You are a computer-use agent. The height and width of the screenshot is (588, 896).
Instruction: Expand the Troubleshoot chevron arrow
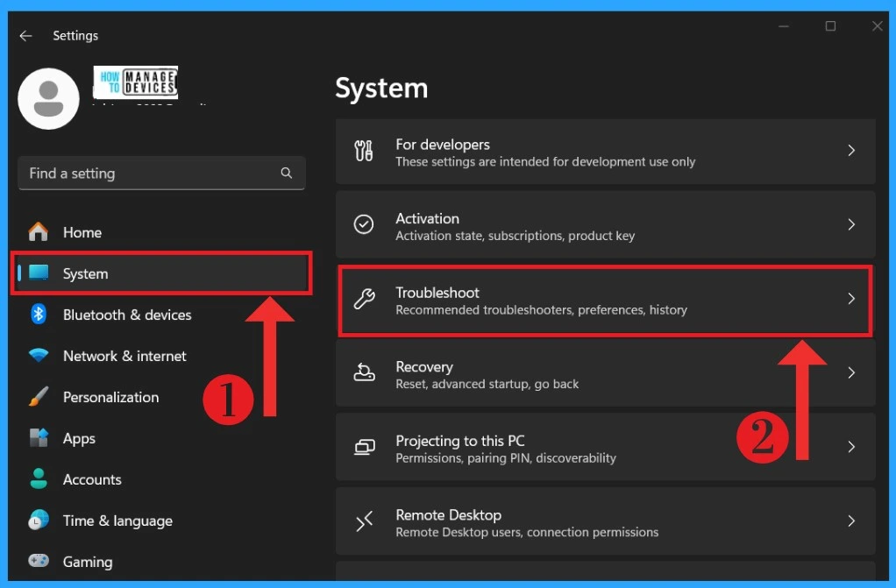coord(850,299)
